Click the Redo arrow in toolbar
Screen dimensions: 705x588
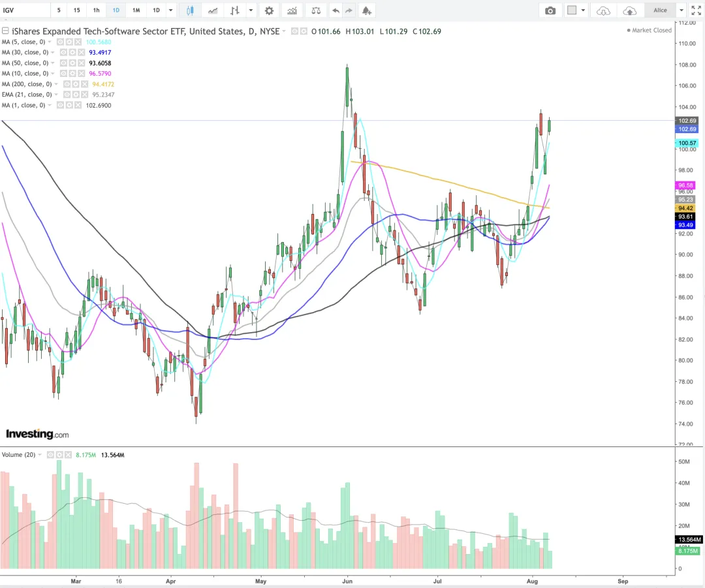(x=349, y=10)
